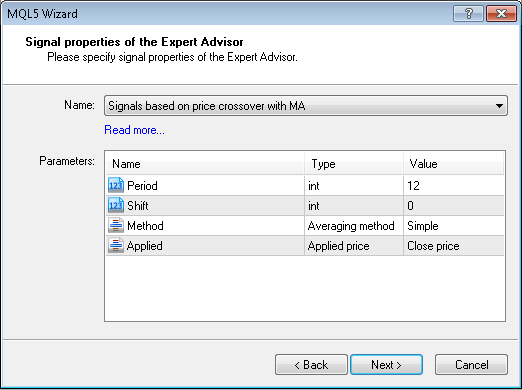Click the Value column header
This screenshot has height=390, width=522.
pos(453,164)
